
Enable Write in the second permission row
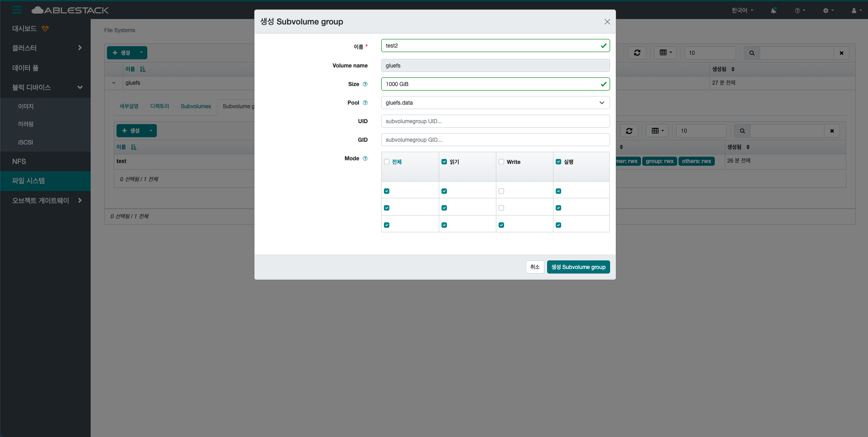(501, 208)
